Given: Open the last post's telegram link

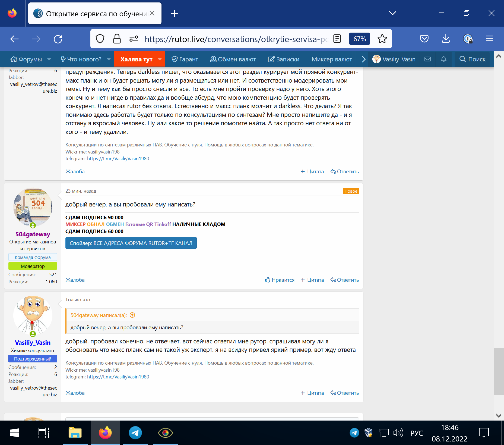Looking at the screenshot, I should (118, 377).
